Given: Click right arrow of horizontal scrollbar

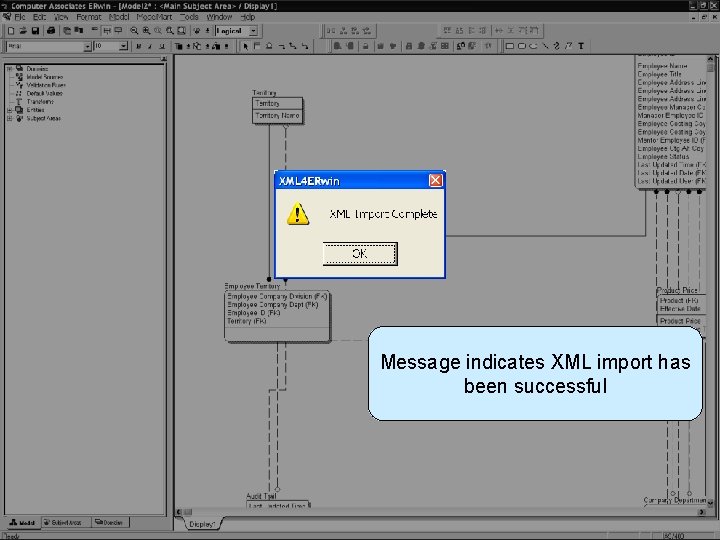Looking at the screenshot, I should 702,512.
